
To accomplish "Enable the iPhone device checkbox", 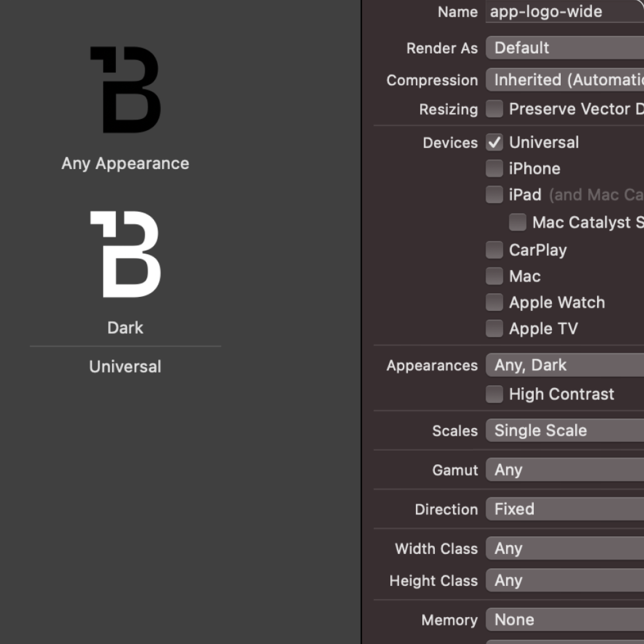I will click(494, 168).
